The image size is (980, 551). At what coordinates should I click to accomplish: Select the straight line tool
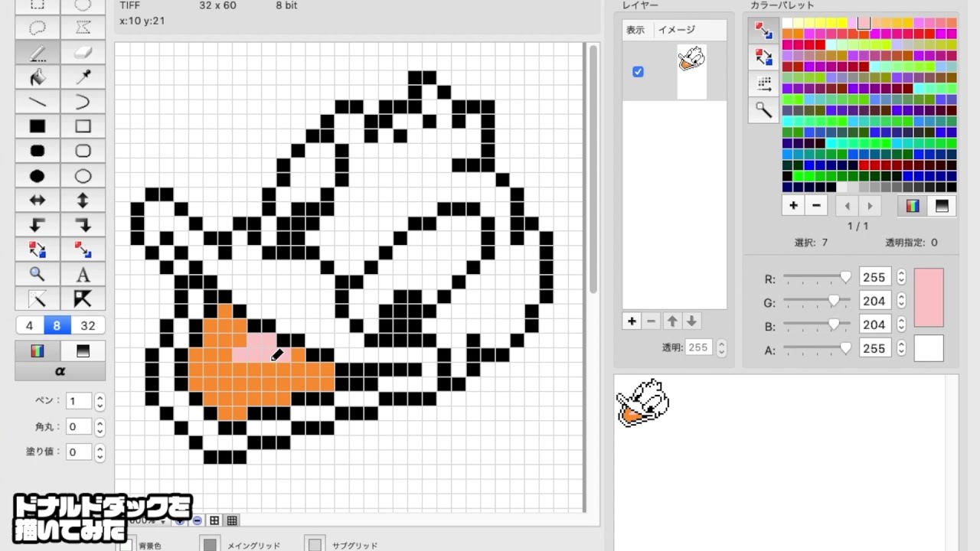point(38,102)
